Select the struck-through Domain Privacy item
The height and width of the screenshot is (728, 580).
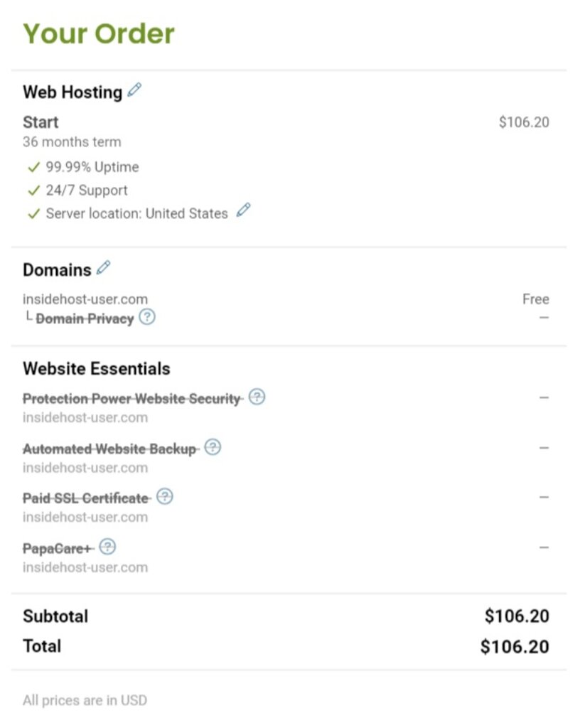85,319
